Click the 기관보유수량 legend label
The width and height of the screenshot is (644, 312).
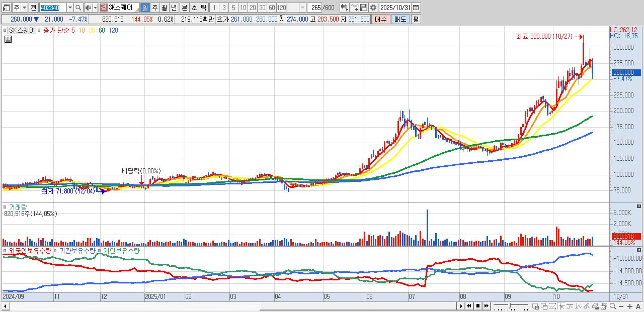(x=77, y=250)
